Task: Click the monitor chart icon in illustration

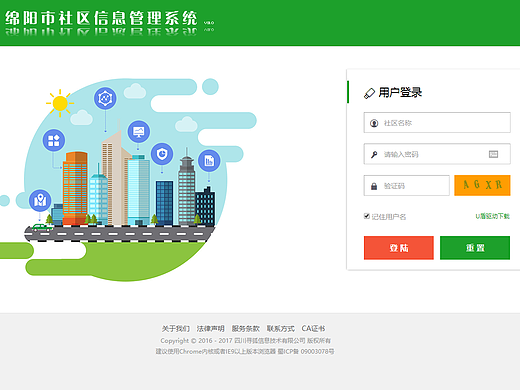Action: coord(139,131)
